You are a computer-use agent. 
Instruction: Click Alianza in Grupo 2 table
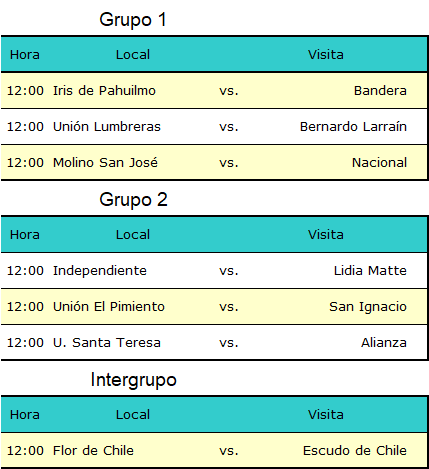(384, 343)
